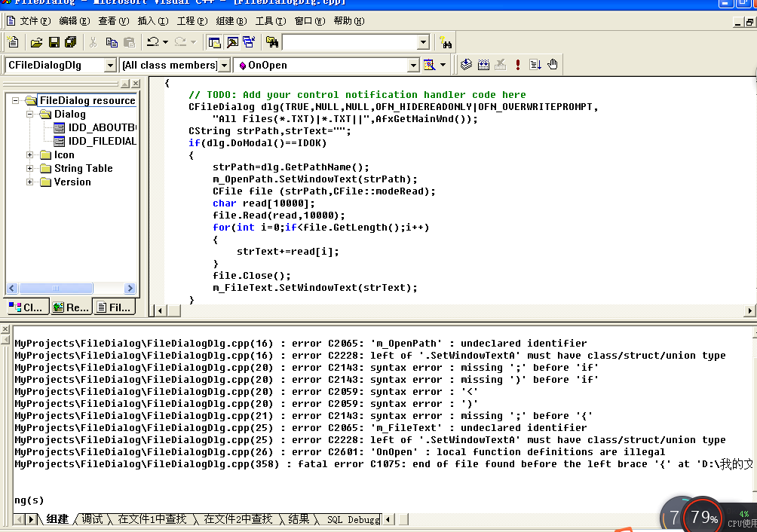Close the output pane with its X button

click(5, 329)
